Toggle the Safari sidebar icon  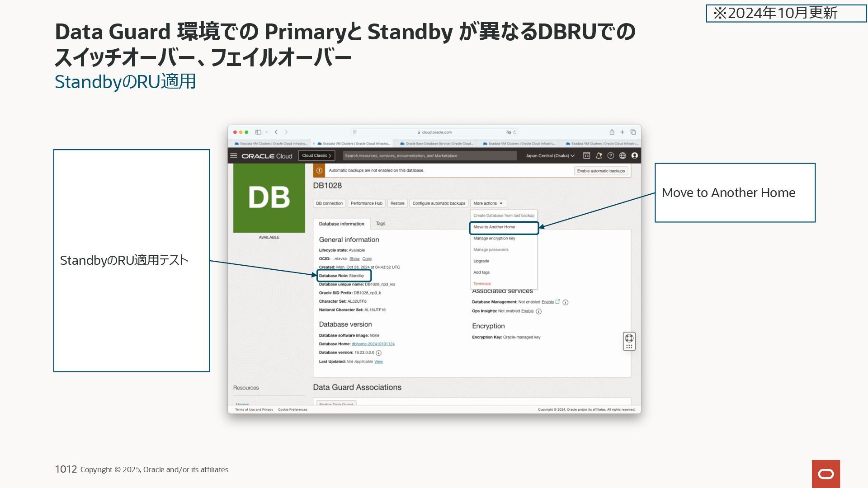click(x=258, y=132)
